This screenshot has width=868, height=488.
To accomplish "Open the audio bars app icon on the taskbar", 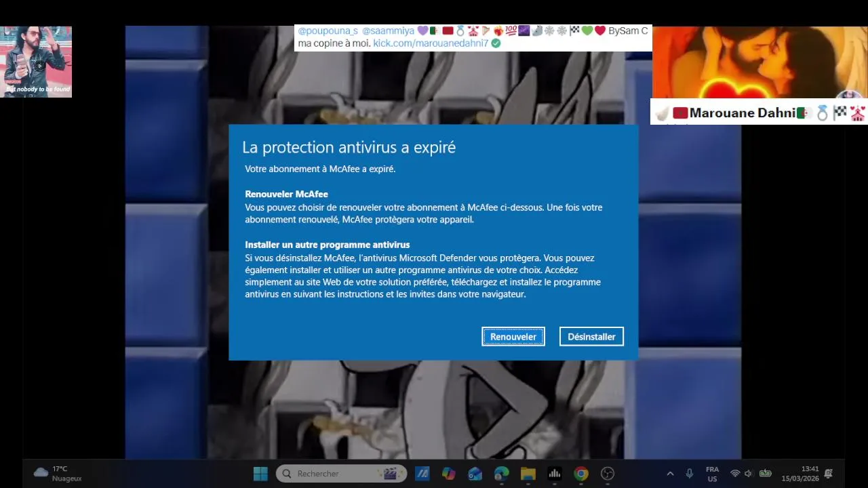I will (x=555, y=474).
